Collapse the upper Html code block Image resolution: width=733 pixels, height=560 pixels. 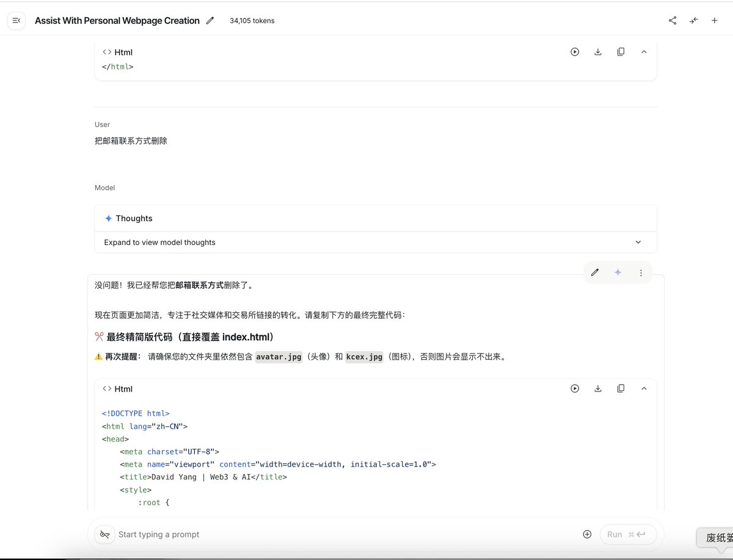click(x=644, y=52)
